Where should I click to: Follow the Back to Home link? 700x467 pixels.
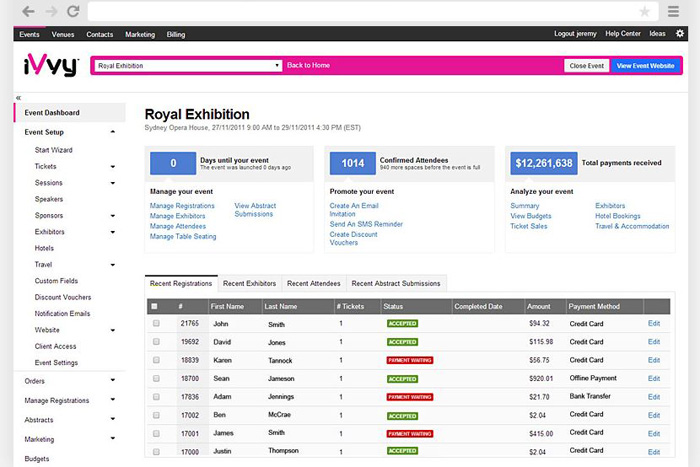[x=308, y=65]
